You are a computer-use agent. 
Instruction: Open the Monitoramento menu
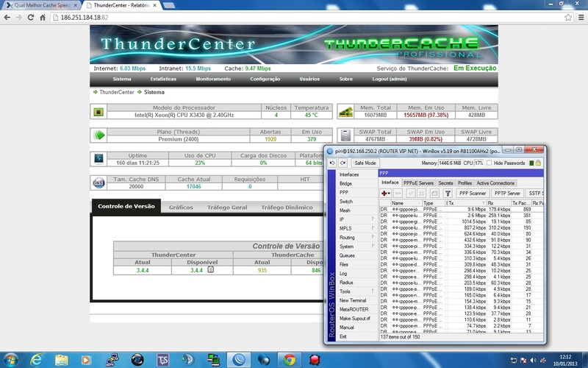pyautogui.click(x=213, y=79)
